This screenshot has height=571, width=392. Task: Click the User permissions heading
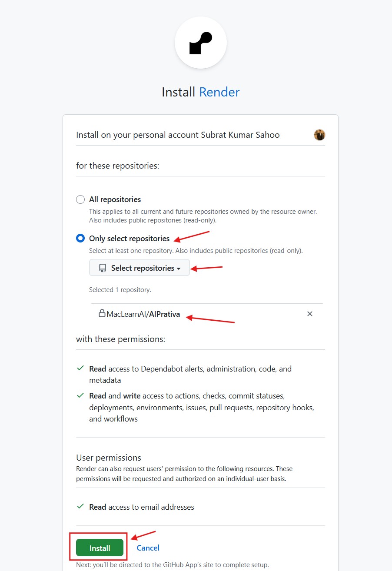[x=109, y=458]
